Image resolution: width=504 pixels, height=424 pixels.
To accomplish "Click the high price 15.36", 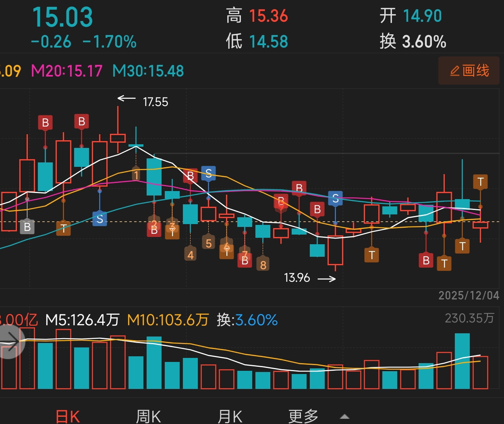I will click(x=268, y=16).
